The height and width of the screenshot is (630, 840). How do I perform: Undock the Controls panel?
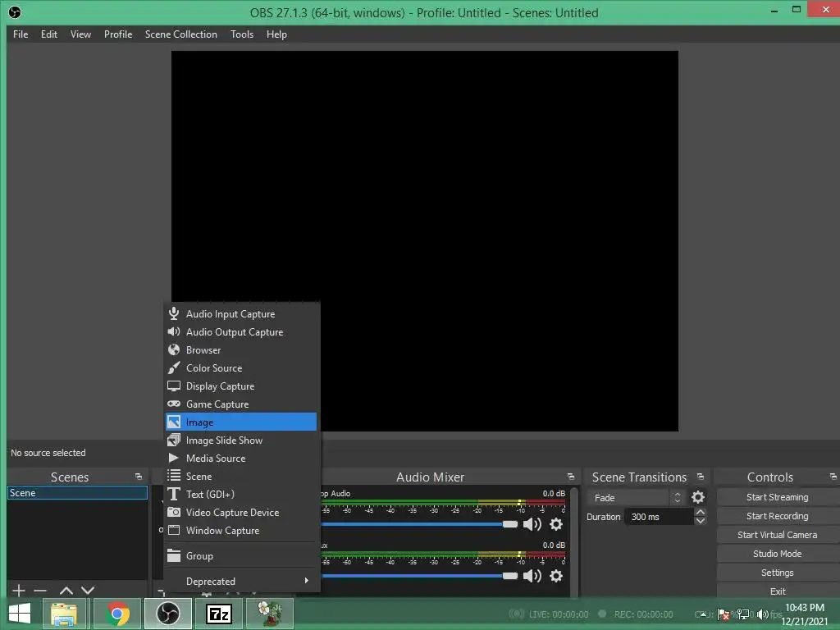coord(833,477)
